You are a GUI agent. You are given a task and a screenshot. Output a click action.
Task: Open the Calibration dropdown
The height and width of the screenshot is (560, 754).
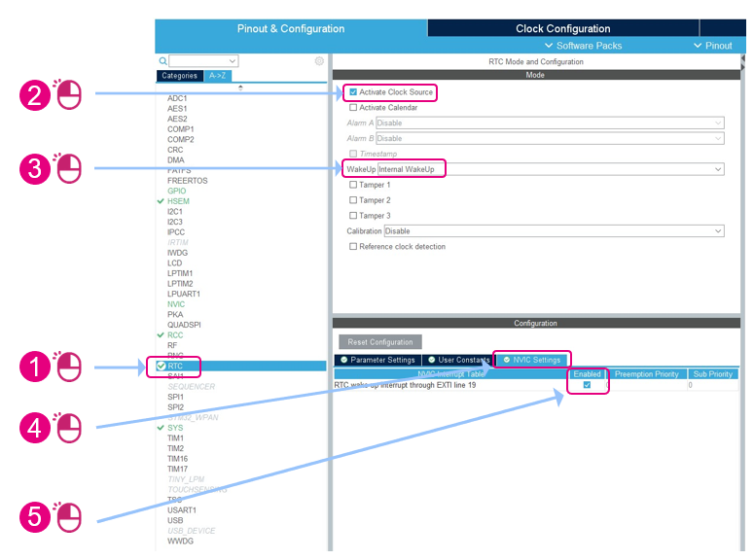(x=554, y=231)
